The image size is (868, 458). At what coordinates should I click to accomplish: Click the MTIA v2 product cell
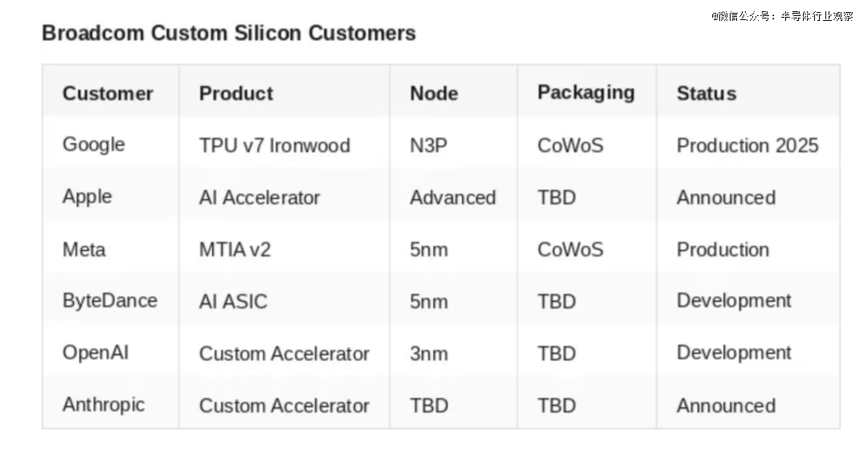(x=235, y=249)
